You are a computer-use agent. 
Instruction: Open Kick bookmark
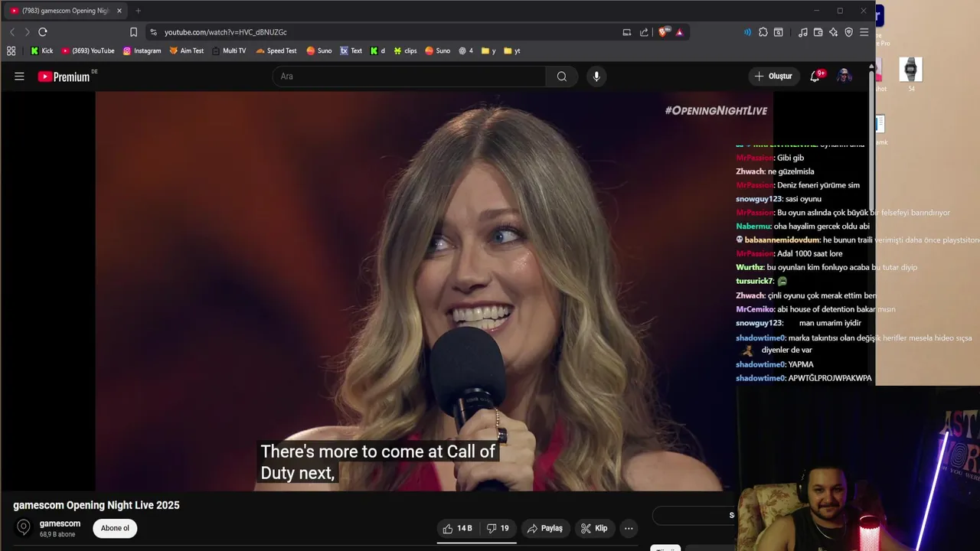point(42,51)
